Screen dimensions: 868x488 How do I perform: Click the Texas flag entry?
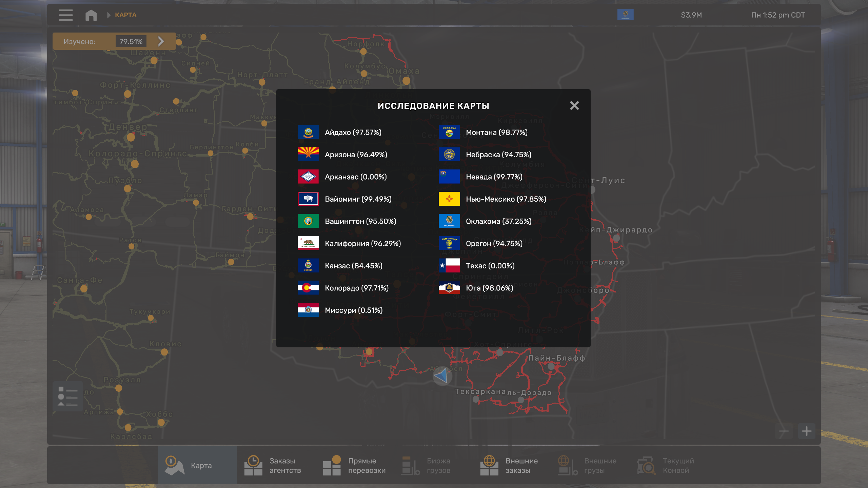(449, 266)
